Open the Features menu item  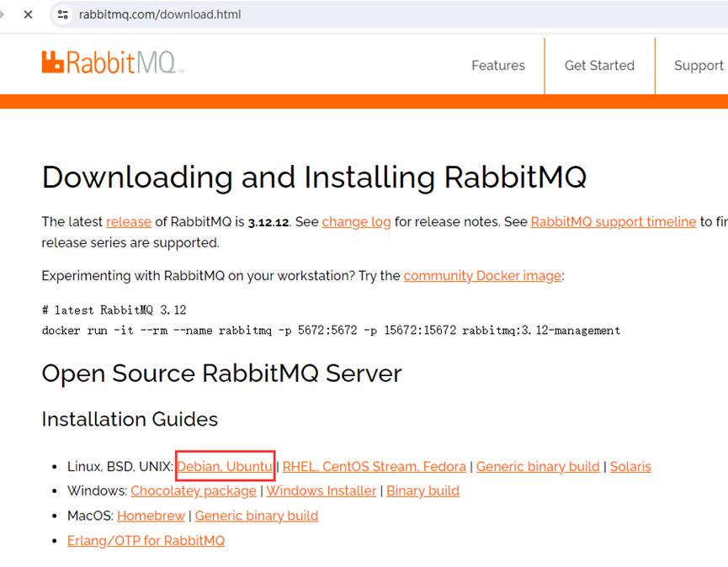tap(498, 66)
